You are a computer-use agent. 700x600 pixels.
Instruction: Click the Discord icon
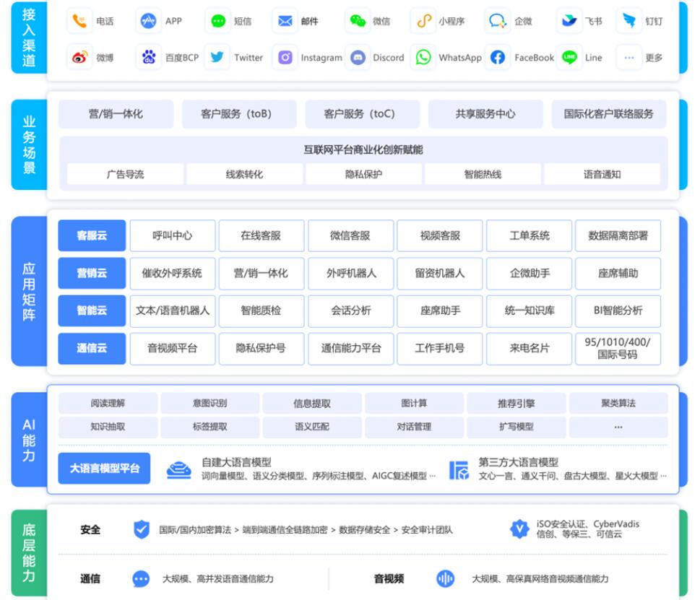click(x=358, y=57)
